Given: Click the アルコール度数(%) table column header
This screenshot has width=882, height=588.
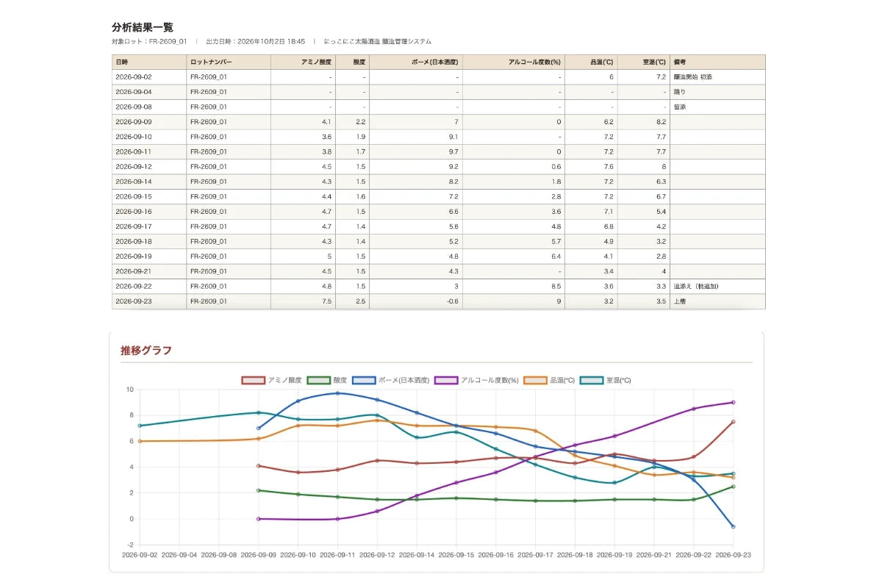Looking at the screenshot, I should tap(514, 62).
